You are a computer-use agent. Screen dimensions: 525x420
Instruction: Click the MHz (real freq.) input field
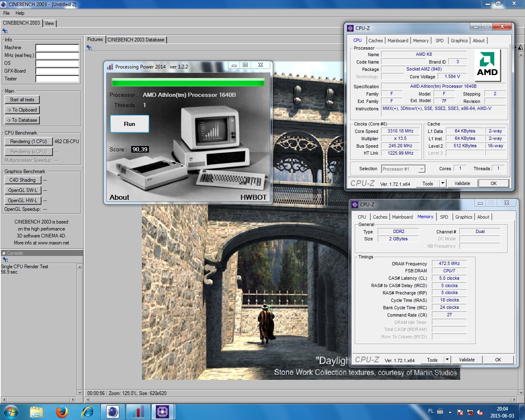57,55
